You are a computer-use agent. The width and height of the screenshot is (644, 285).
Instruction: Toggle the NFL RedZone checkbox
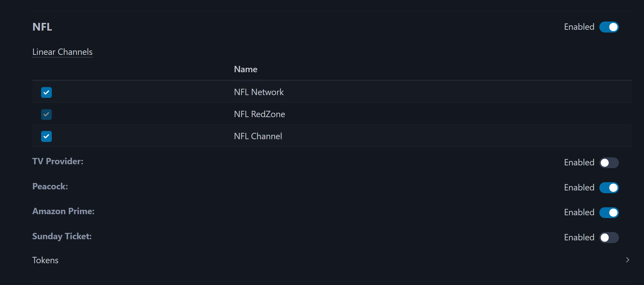coord(46,114)
